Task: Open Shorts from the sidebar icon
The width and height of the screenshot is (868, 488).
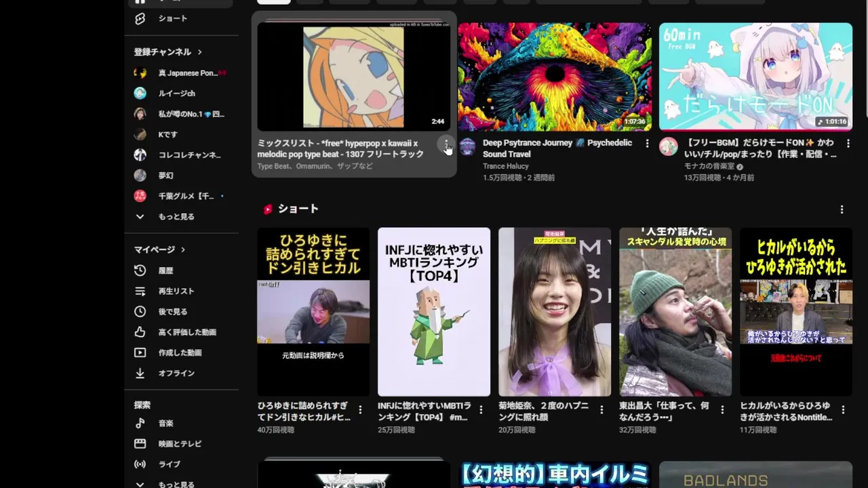Action: click(x=140, y=18)
